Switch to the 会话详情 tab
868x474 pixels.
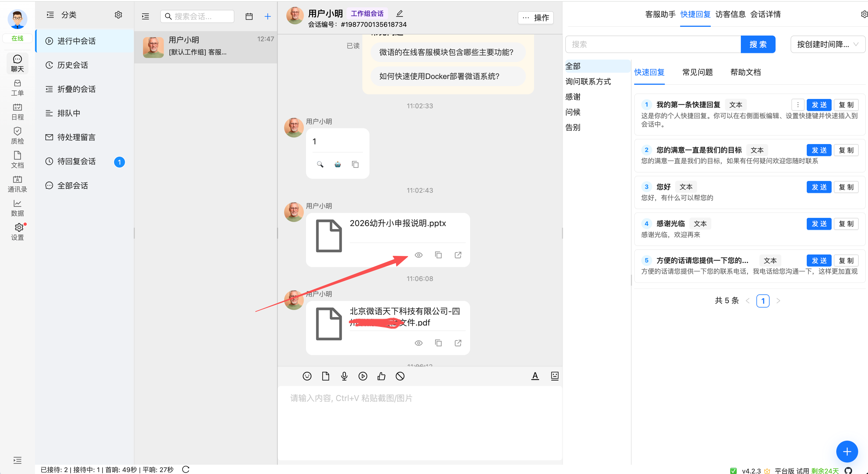pyautogui.click(x=765, y=14)
